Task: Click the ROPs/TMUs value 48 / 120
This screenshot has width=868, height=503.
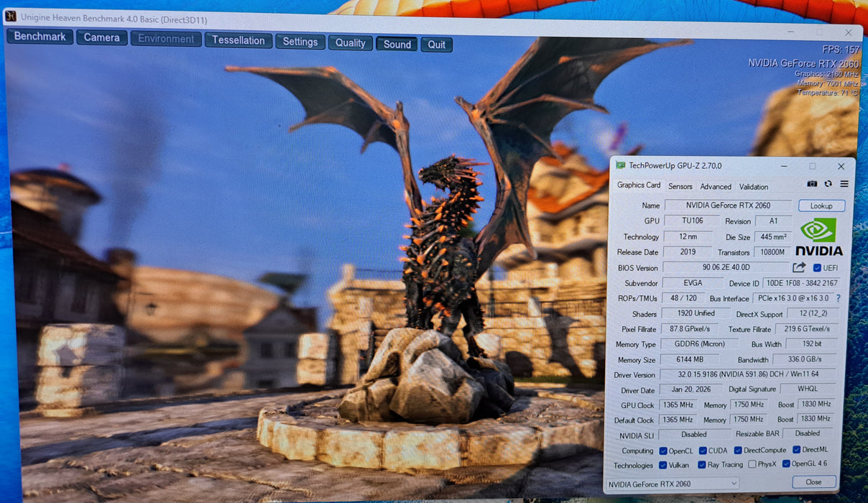Action: pos(683,298)
